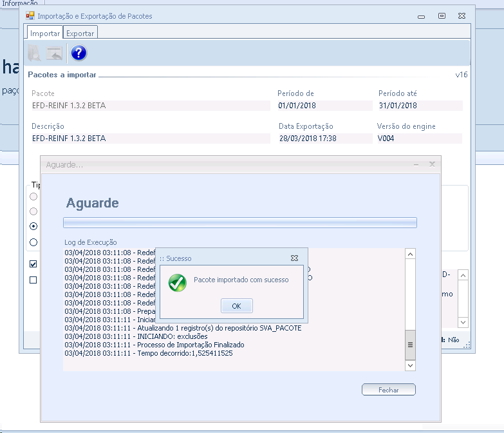Viewport: 504px width, 433px height.
Task: Click the green checkmark icon in the Sucesso dialog
Action: pos(177,282)
